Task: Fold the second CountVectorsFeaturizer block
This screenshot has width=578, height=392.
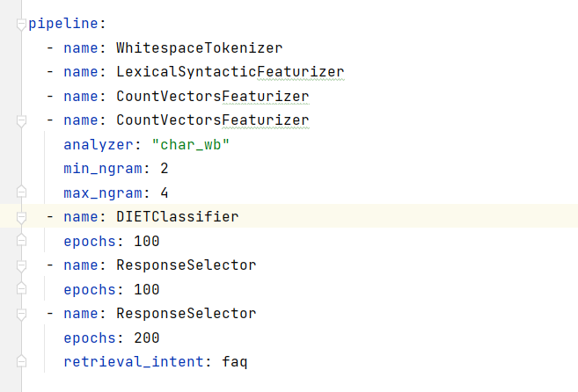Action: (x=21, y=120)
